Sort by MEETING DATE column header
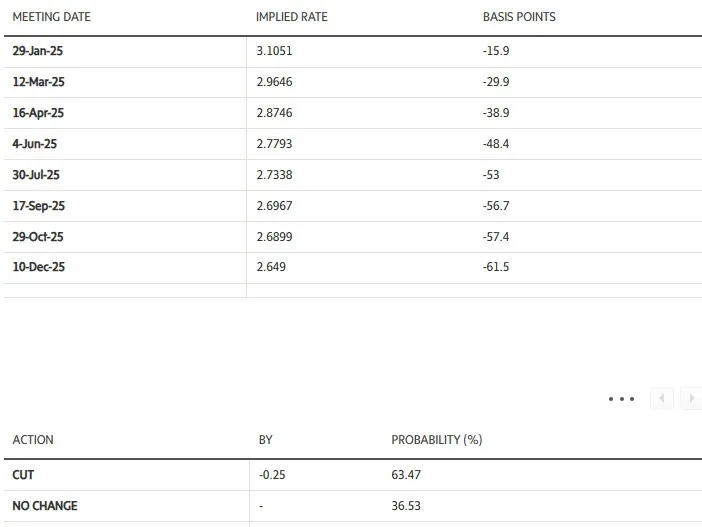The image size is (702, 527). pyautogui.click(x=51, y=17)
